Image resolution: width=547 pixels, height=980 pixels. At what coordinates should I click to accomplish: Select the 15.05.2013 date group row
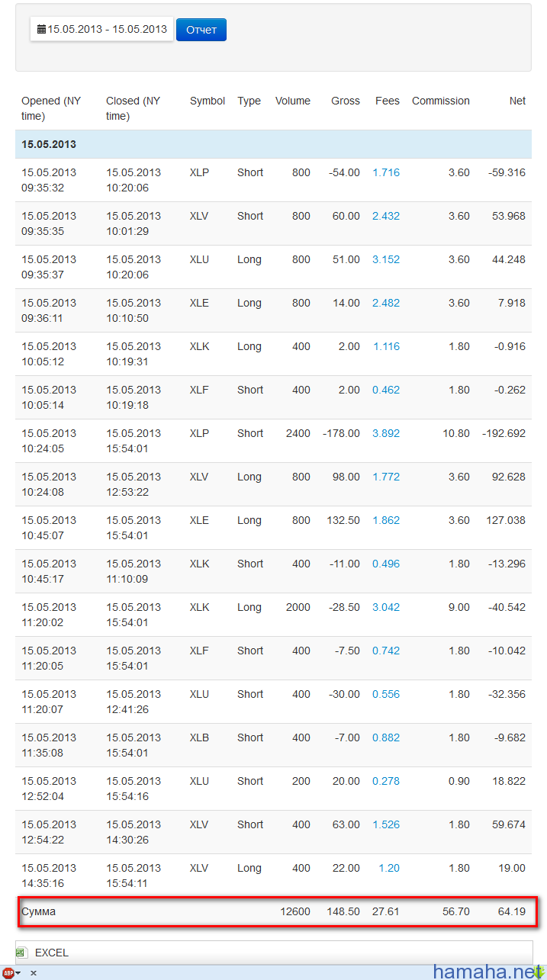[273, 144]
